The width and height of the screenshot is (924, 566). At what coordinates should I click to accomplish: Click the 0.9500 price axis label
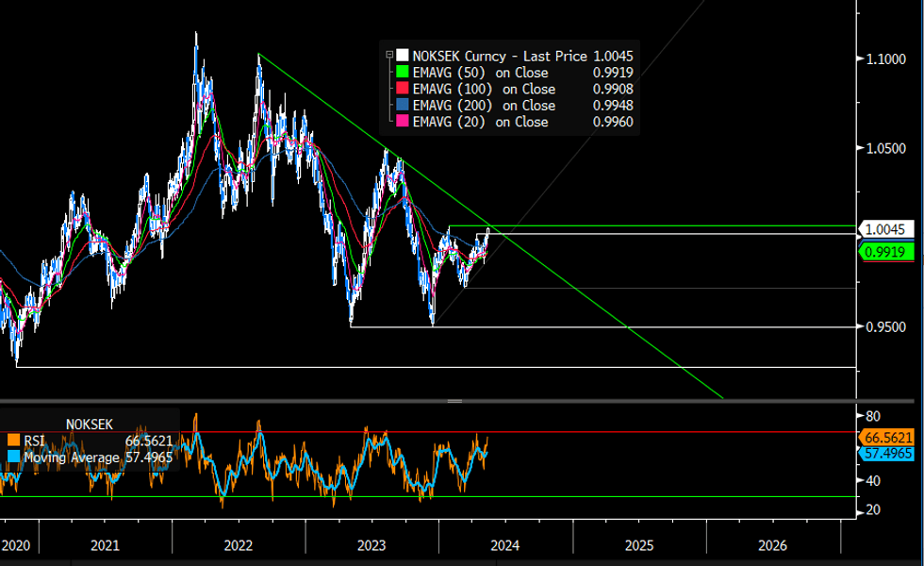885,327
